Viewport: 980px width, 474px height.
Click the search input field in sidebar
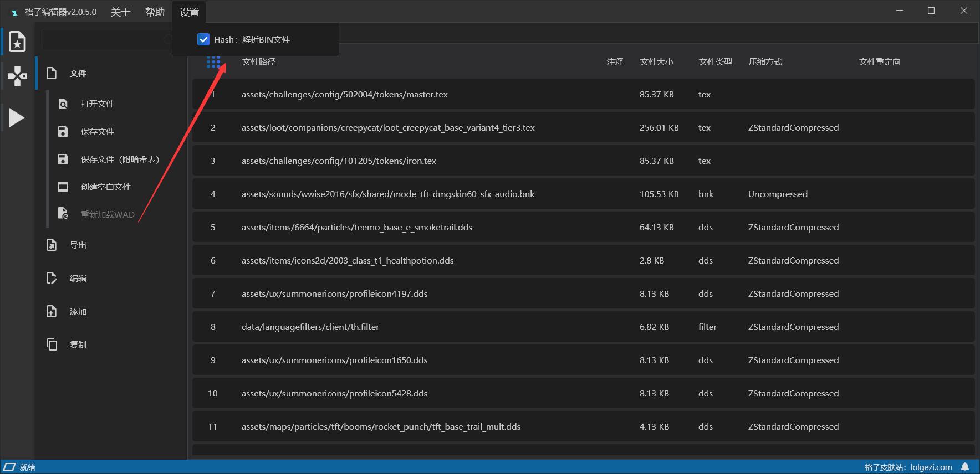point(103,39)
